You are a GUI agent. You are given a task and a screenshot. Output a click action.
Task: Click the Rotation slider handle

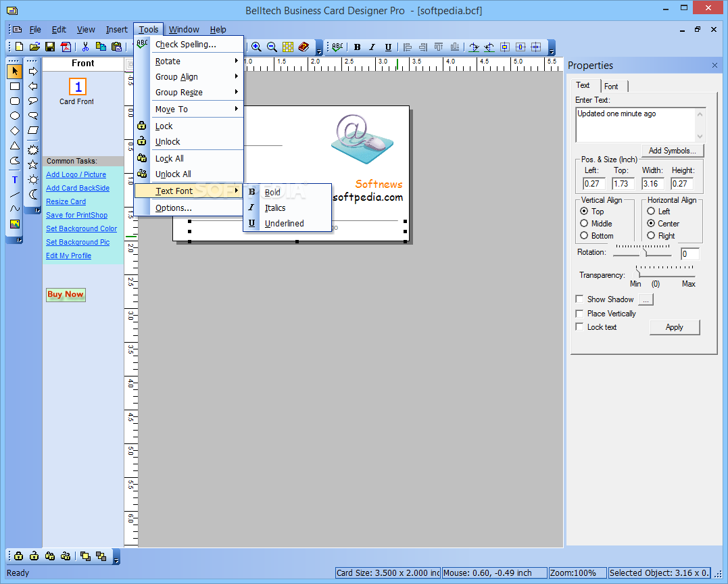pyautogui.click(x=644, y=253)
